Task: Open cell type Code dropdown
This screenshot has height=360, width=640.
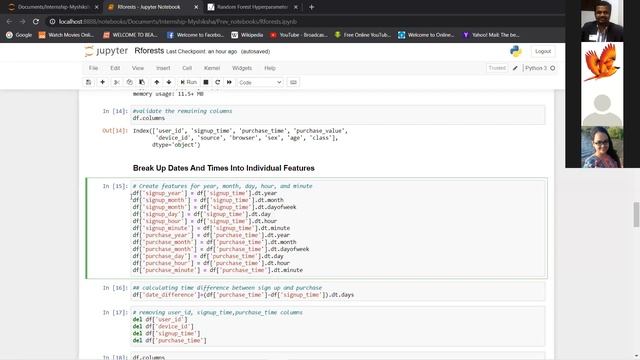Action: tap(260, 82)
